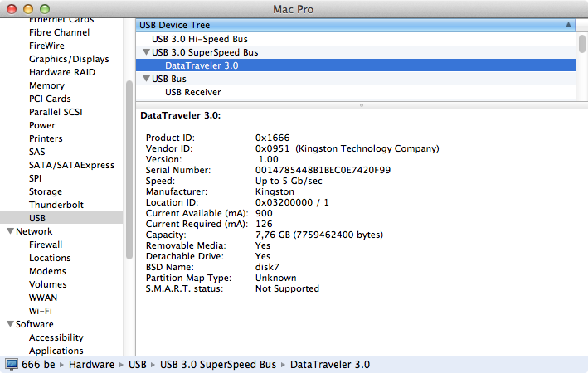Viewport: 588px width, 373px height.
Task: Click the Manufacturer value 'Kingston'
Action: click(275, 191)
